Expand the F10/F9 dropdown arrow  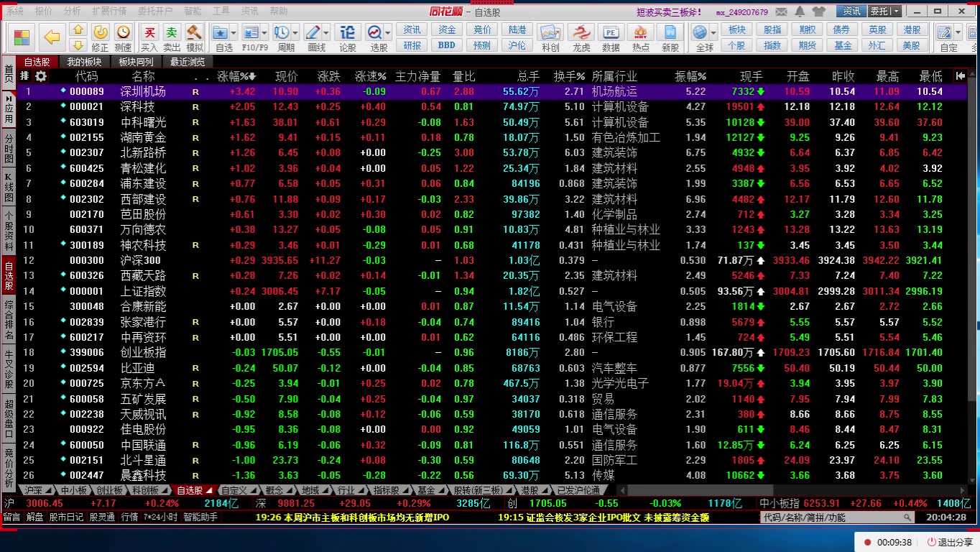264,33
